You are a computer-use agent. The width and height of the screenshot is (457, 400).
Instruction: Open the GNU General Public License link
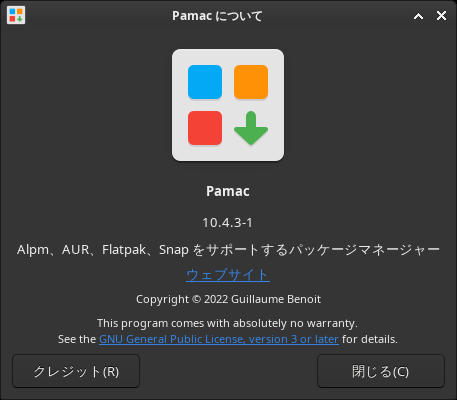tap(219, 339)
